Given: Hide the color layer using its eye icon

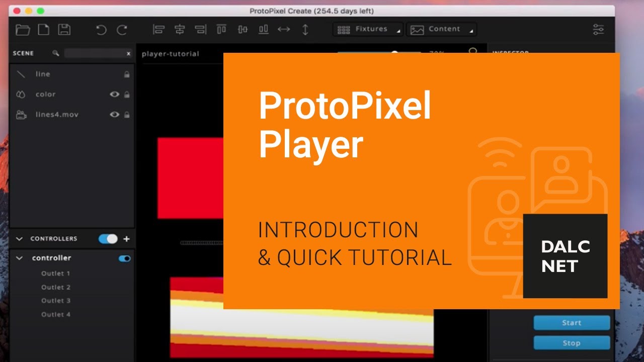Looking at the screenshot, I should (115, 94).
